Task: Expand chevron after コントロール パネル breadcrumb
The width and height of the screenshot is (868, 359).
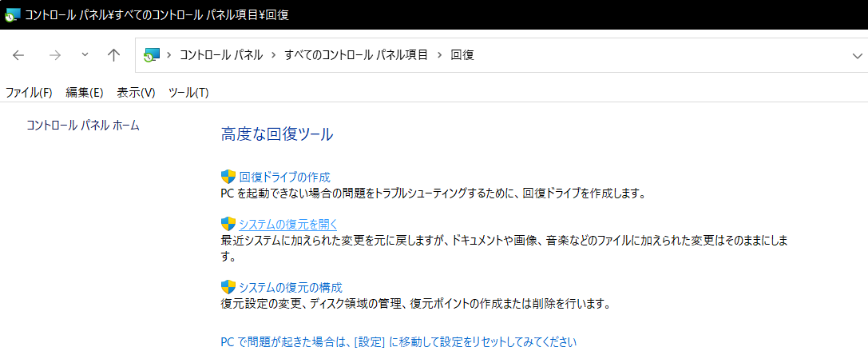Action: pyautogui.click(x=273, y=55)
